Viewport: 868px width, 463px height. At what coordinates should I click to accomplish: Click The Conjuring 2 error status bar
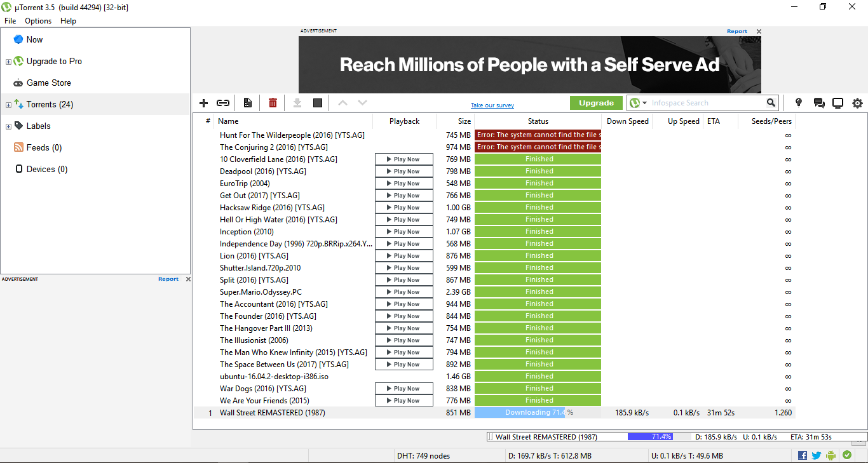click(x=538, y=147)
